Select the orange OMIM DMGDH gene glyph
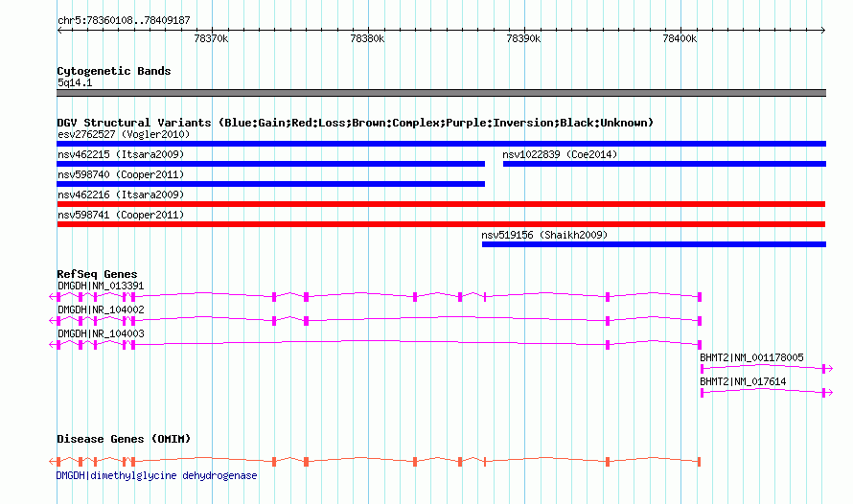This screenshot has height=504, width=853. 376,462
